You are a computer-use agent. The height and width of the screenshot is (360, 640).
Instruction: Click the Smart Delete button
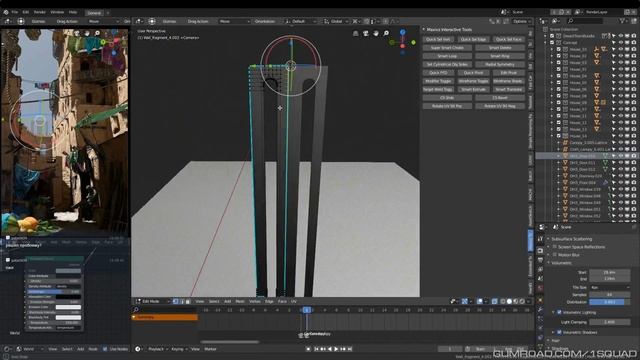[500, 48]
